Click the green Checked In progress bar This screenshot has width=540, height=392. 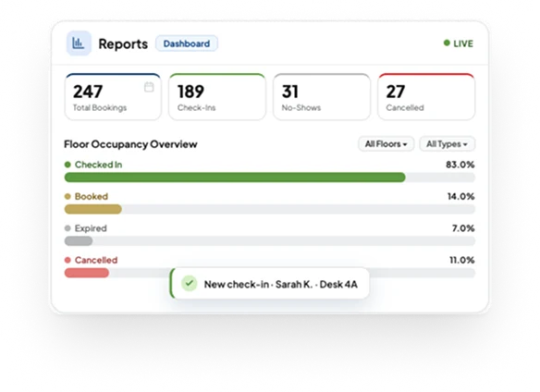[x=235, y=178]
